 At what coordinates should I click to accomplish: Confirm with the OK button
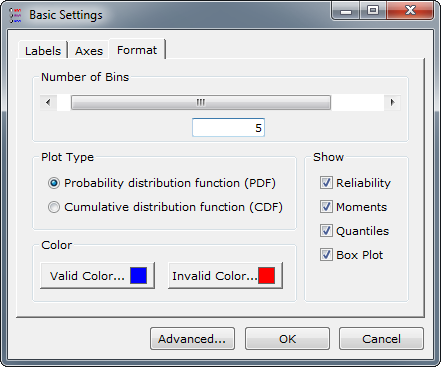(287, 339)
